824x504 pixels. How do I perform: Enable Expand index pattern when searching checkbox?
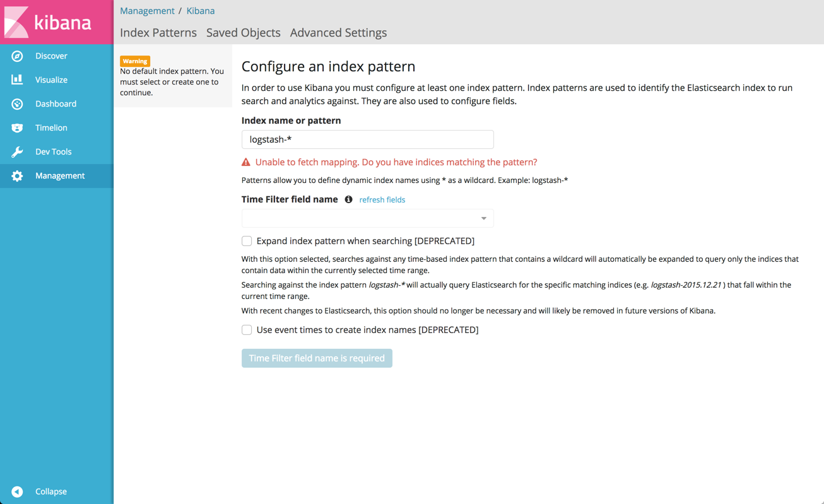point(247,241)
